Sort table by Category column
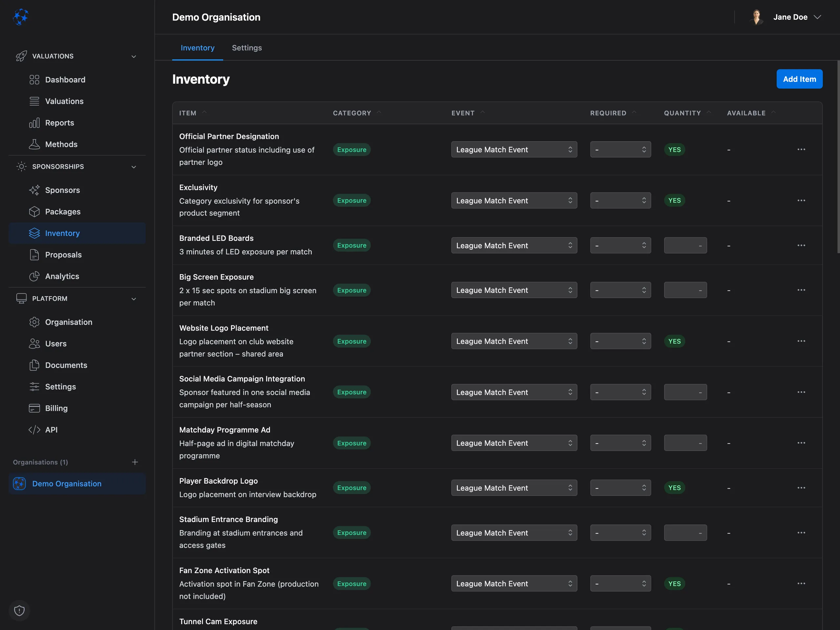Viewport: 840px width, 630px height. 357,113
